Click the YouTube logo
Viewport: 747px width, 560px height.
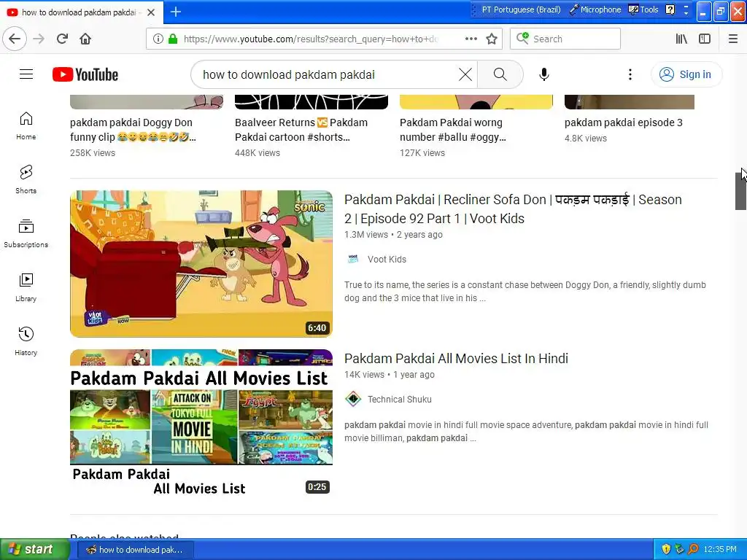85,74
